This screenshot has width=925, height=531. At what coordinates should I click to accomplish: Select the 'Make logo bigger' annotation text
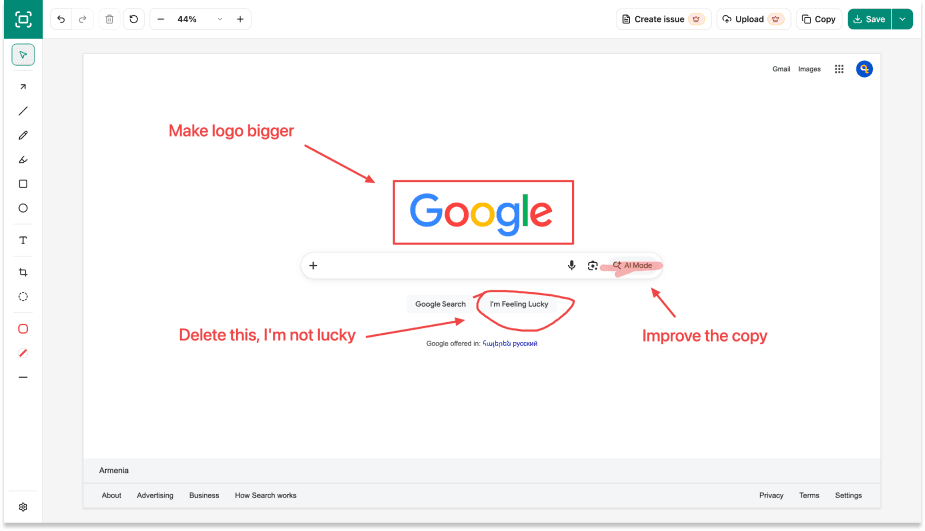pyautogui.click(x=231, y=130)
